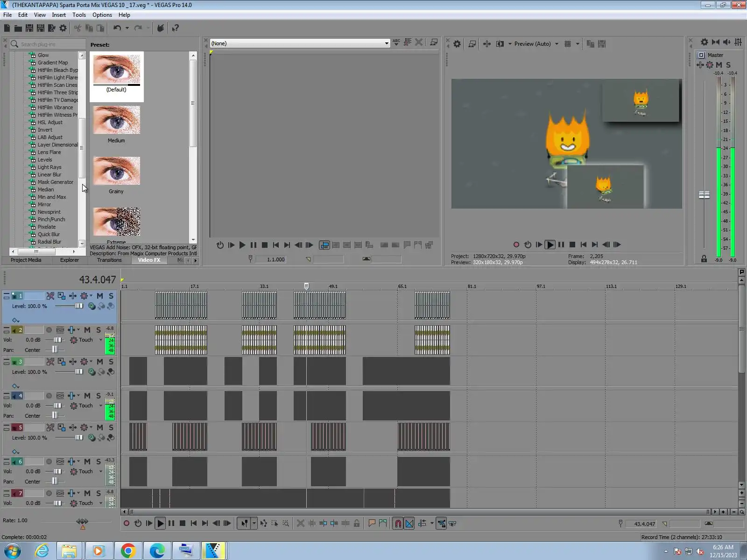Image resolution: width=747 pixels, height=560 pixels.
Task: Create a new project from main toolbar
Action: click(7, 28)
